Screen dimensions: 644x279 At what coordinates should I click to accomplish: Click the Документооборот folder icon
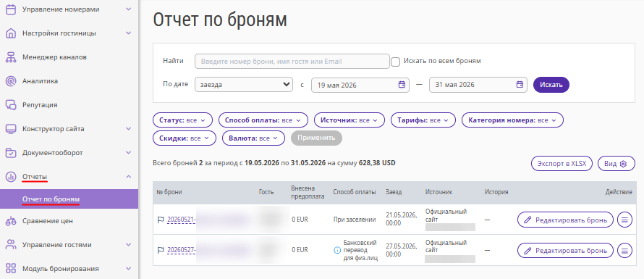11,153
